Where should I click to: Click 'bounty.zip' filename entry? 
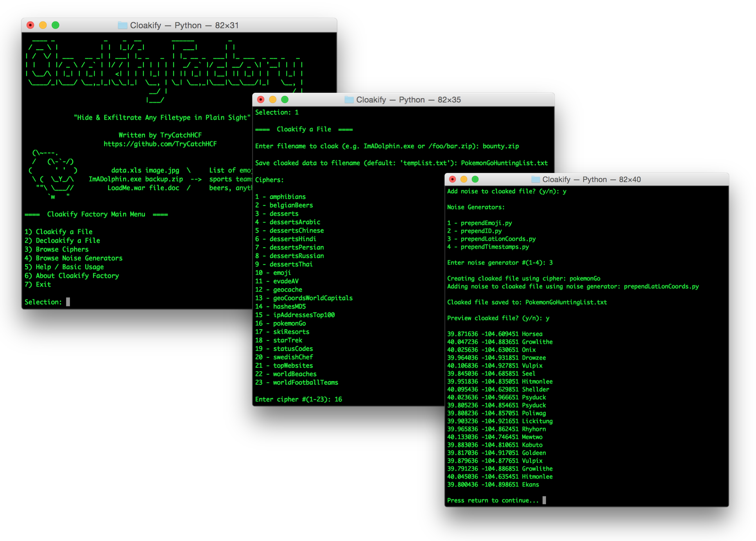pyautogui.click(x=501, y=146)
